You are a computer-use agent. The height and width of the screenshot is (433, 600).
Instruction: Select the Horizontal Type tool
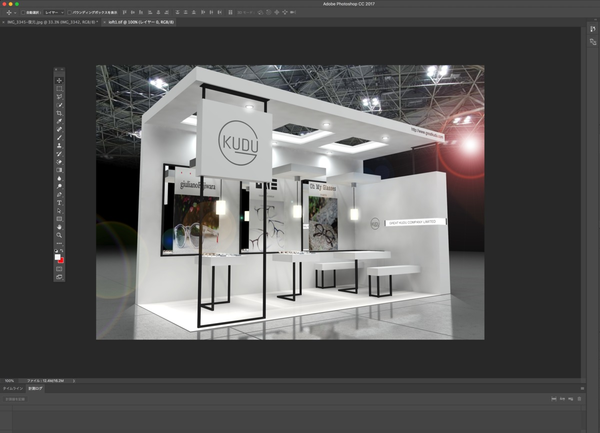(x=59, y=203)
